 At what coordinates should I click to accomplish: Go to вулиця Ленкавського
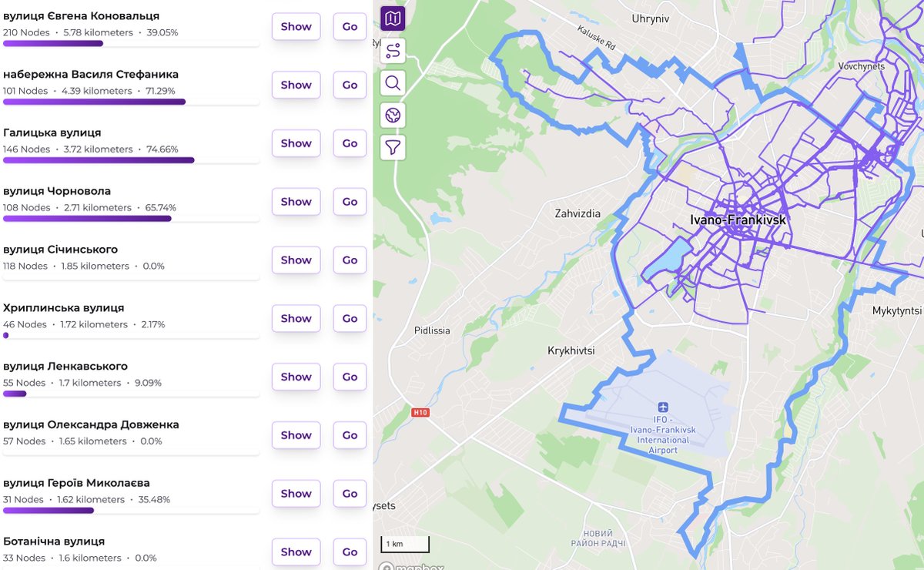tap(350, 377)
